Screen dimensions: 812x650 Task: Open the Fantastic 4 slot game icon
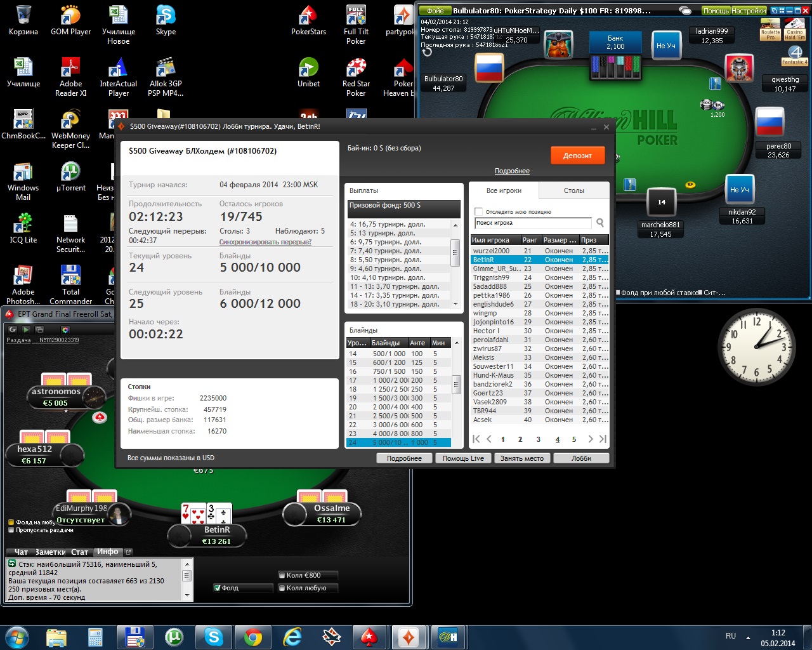[794, 56]
